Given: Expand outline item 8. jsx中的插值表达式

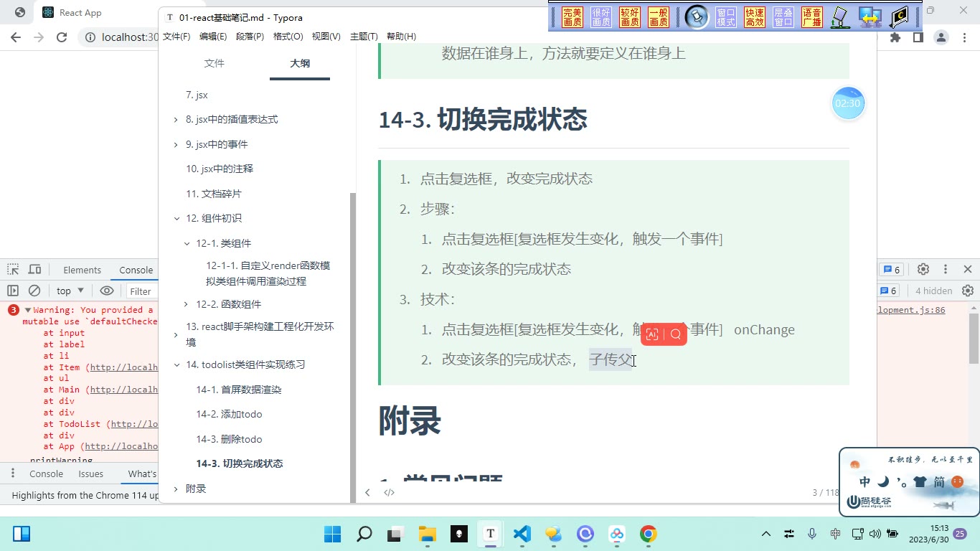Looking at the screenshot, I should [176, 120].
